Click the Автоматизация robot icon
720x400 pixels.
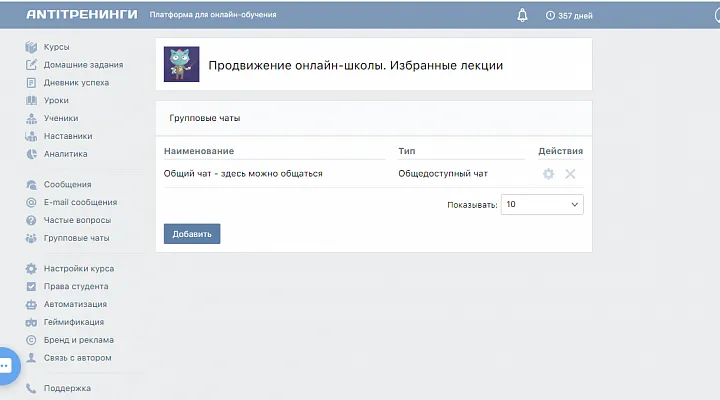coord(31,304)
